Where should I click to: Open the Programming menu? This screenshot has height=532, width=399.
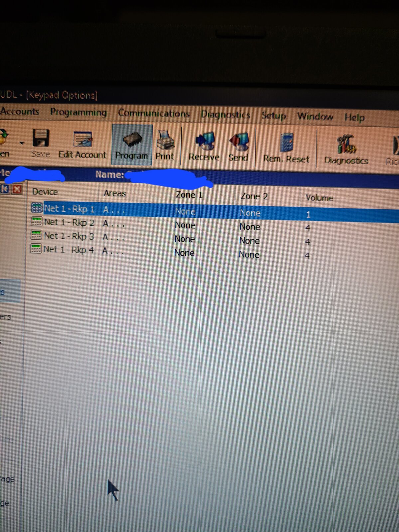click(78, 112)
